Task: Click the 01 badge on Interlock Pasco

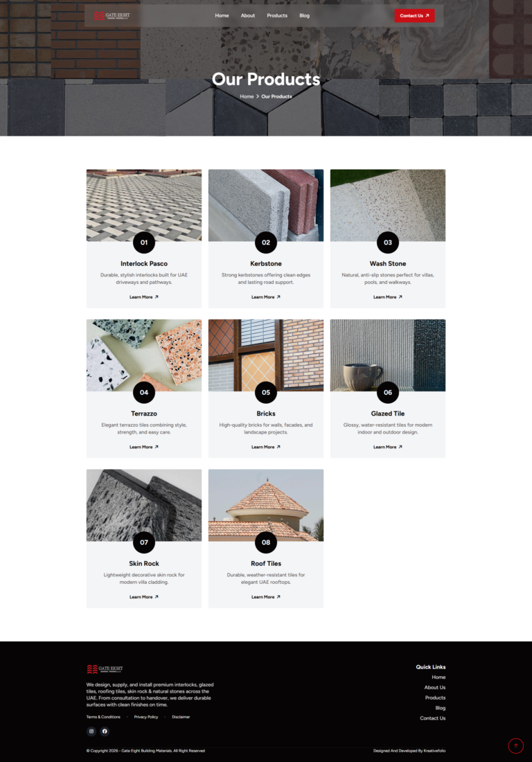Action: click(144, 242)
